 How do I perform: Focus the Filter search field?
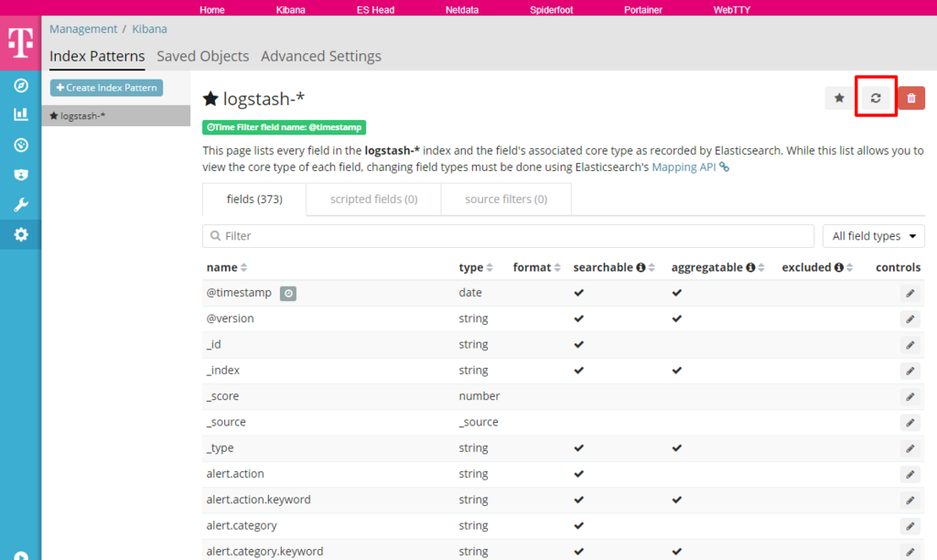tap(509, 236)
